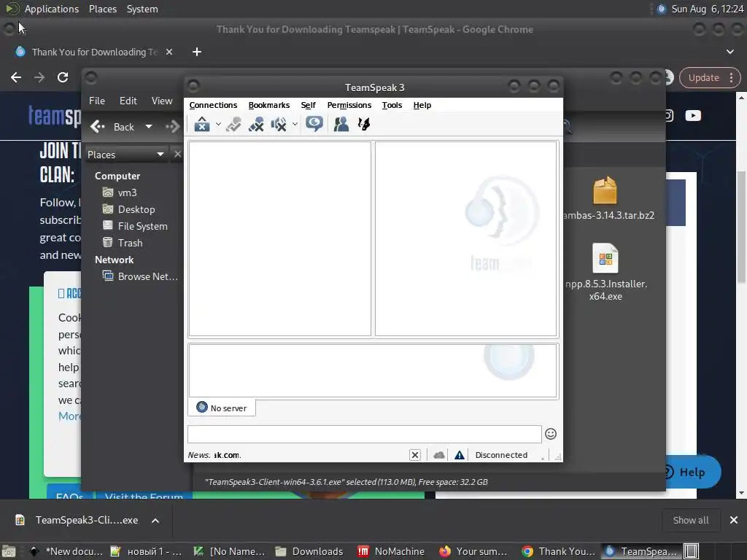Screen dimensions: 747x560
Task: Open the Instagram icon on TeamSpeak site
Action: [x=669, y=116]
